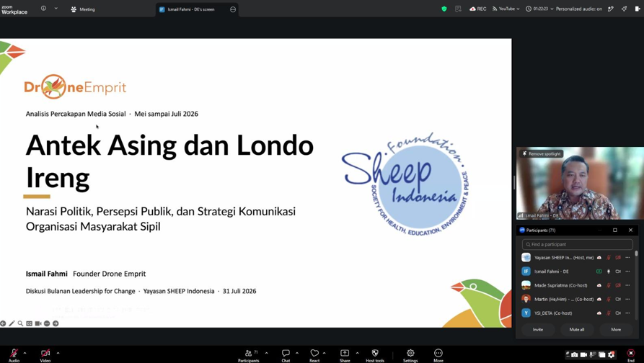Viewport: 644px width, 363px height.
Task: Select Ismail Fahmi - DE participant row
Action: pyautogui.click(x=576, y=272)
